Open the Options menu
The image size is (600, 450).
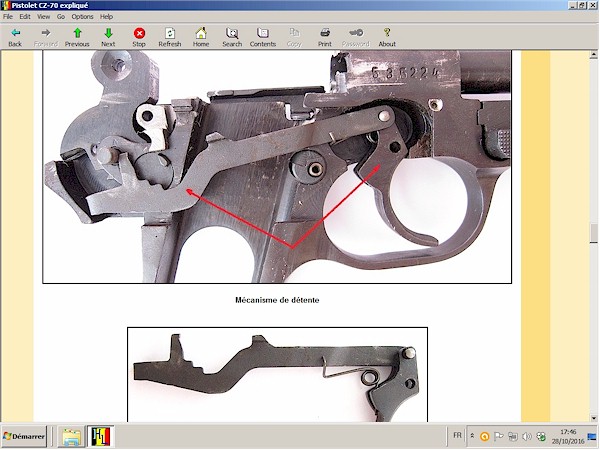82,16
